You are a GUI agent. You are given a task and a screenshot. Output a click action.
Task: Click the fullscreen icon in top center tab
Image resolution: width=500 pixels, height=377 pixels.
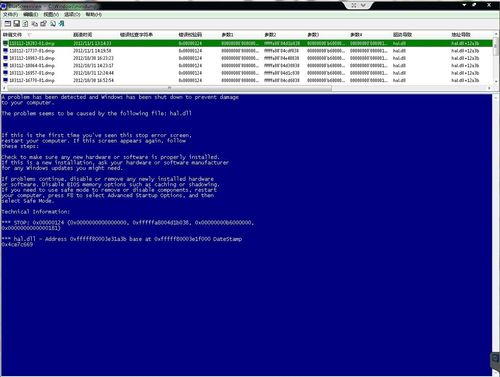click(354, 5)
